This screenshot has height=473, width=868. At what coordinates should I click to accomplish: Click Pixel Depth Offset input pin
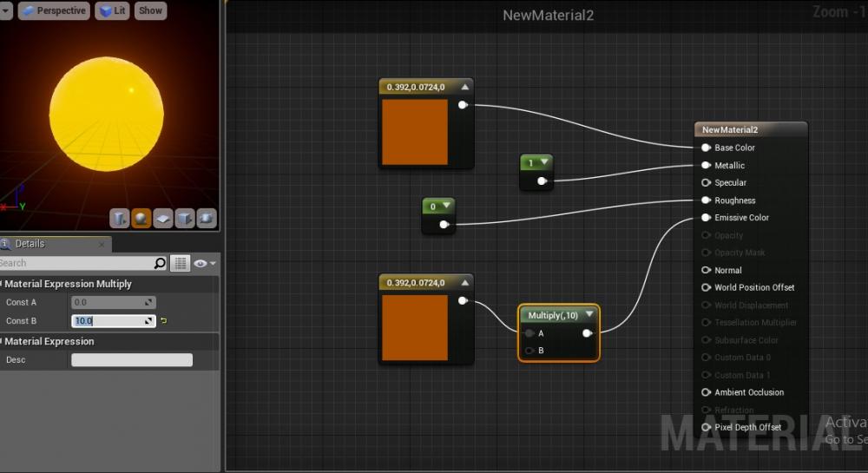pos(706,427)
